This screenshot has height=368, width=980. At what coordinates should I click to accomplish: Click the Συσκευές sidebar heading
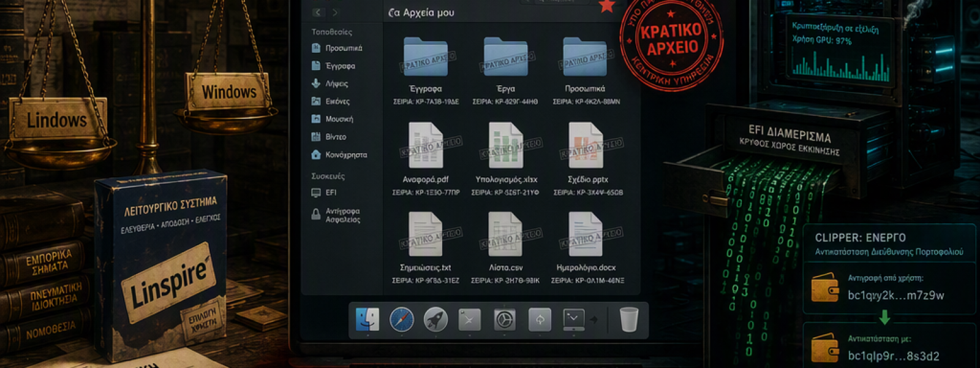[x=328, y=176]
